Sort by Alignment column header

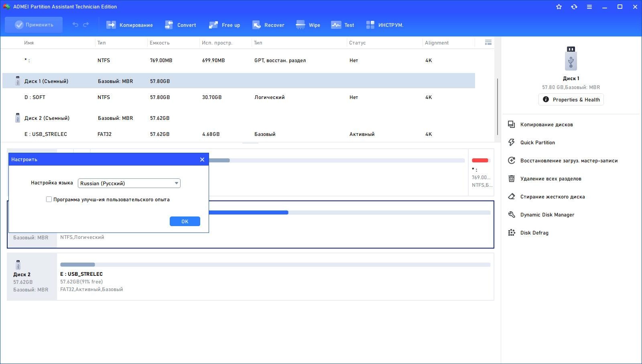click(437, 43)
